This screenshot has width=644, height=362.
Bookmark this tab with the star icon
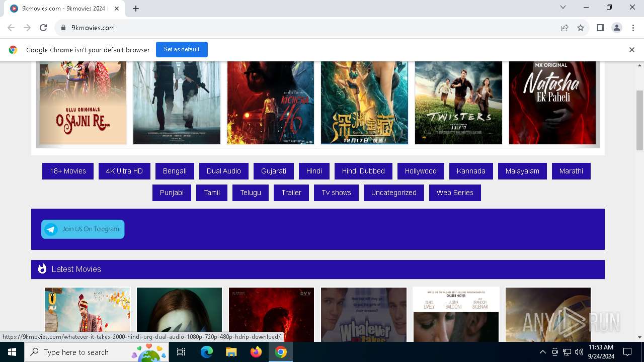[x=581, y=28]
